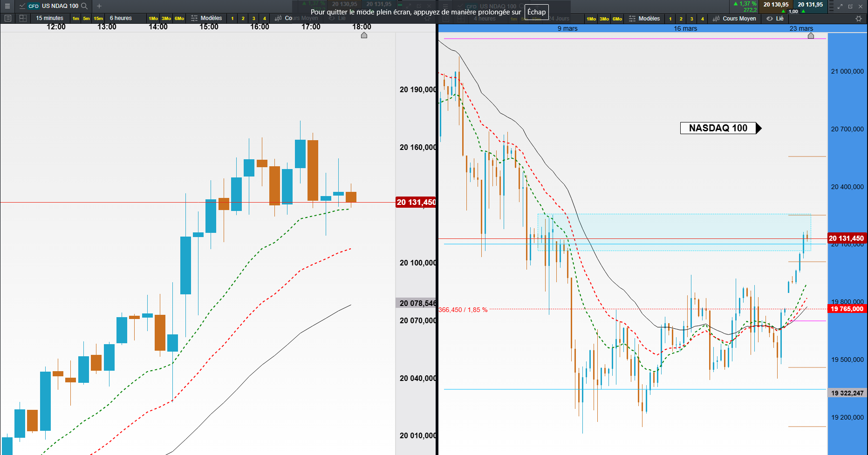Load model 3 on left chart
This screenshot has width=868, height=455.
254,19
